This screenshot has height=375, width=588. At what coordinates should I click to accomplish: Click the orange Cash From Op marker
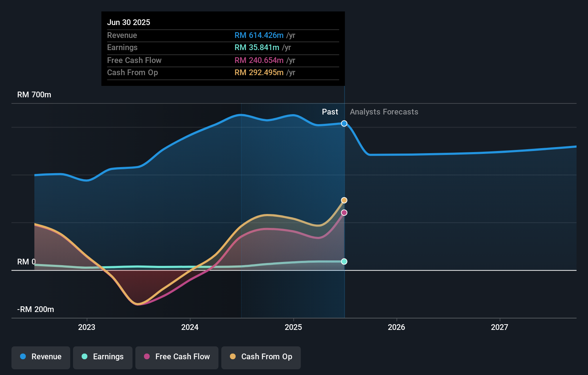pyautogui.click(x=344, y=200)
